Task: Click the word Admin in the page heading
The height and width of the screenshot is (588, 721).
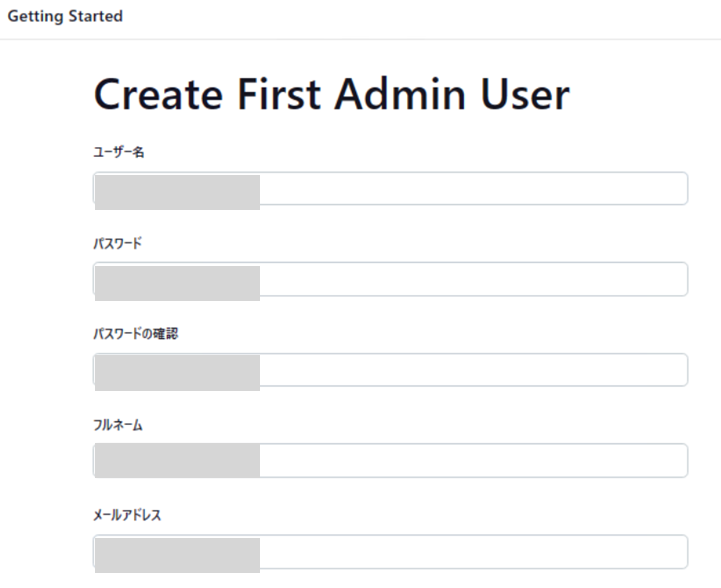Action: (400, 94)
